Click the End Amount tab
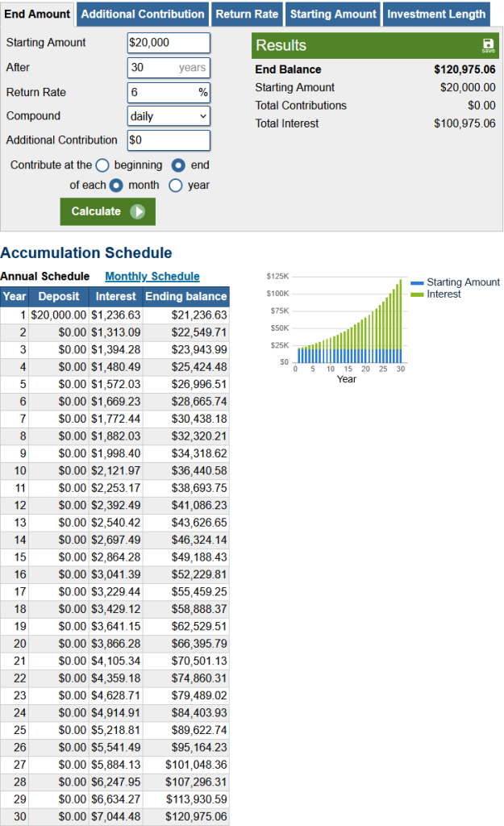 (x=37, y=14)
